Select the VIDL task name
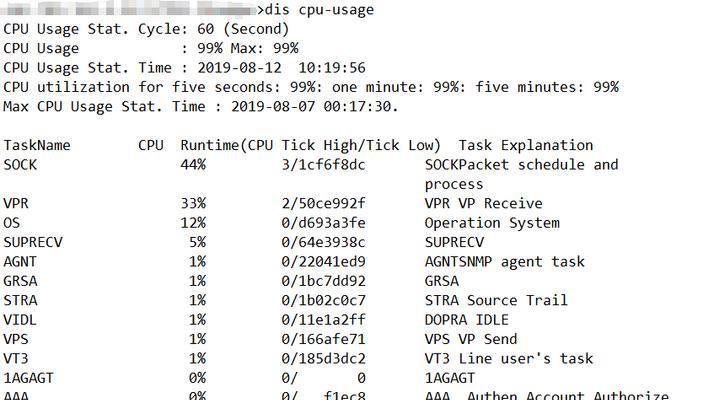Screen dimensions: 703x400 [20, 320]
